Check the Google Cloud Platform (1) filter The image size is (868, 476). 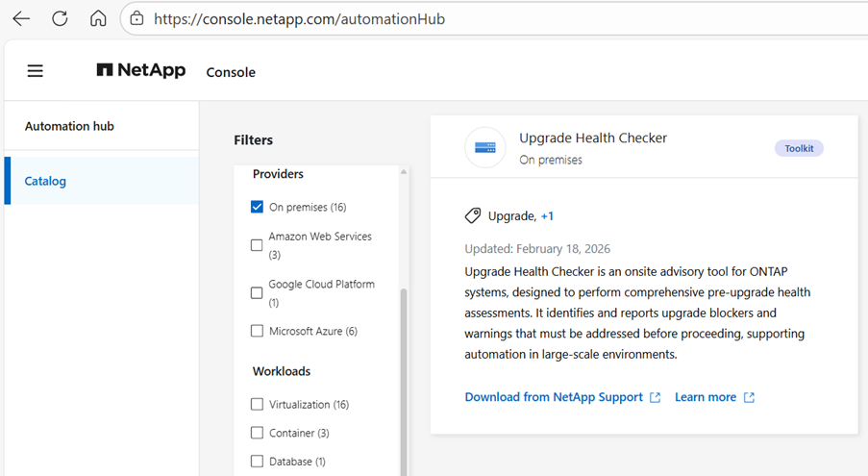(x=257, y=292)
